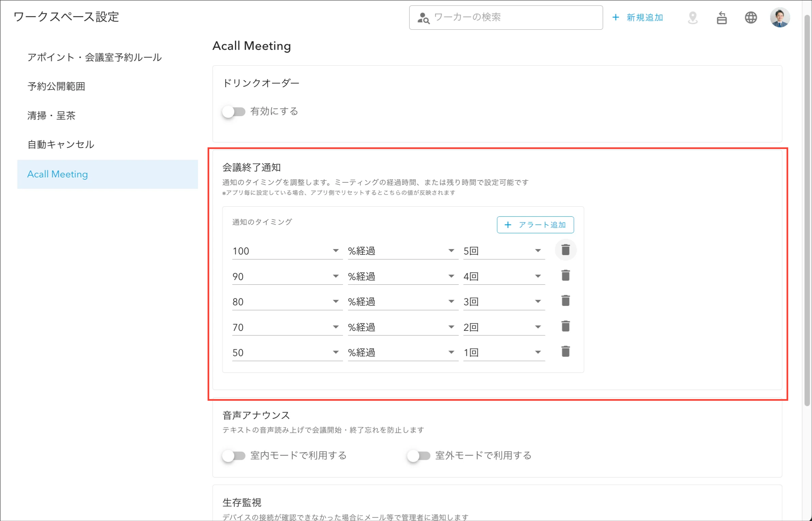Click the reception desk icon in header
This screenshot has height=521, width=812.
coord(722,18)
